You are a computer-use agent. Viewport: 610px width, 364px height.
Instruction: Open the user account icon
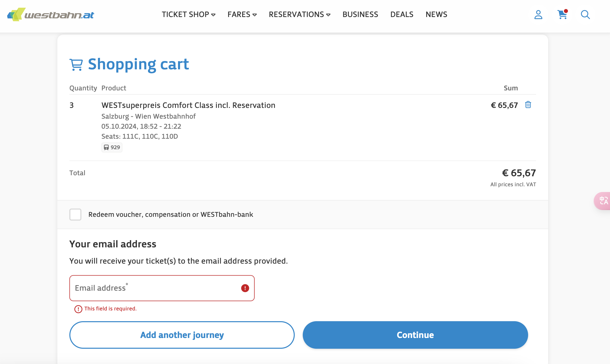[x=538, y=15]
